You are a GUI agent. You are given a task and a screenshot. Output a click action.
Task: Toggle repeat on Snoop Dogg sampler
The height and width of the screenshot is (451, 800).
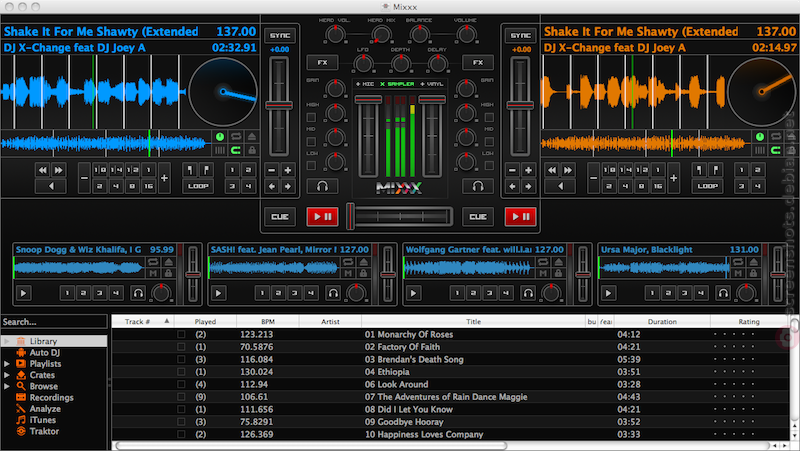(x=153, y=262)
